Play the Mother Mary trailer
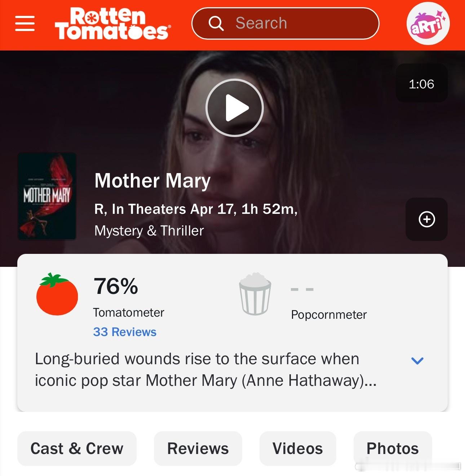Image resolution: width=465 pixels, height=476 pixels. click(x=234, y=107)
